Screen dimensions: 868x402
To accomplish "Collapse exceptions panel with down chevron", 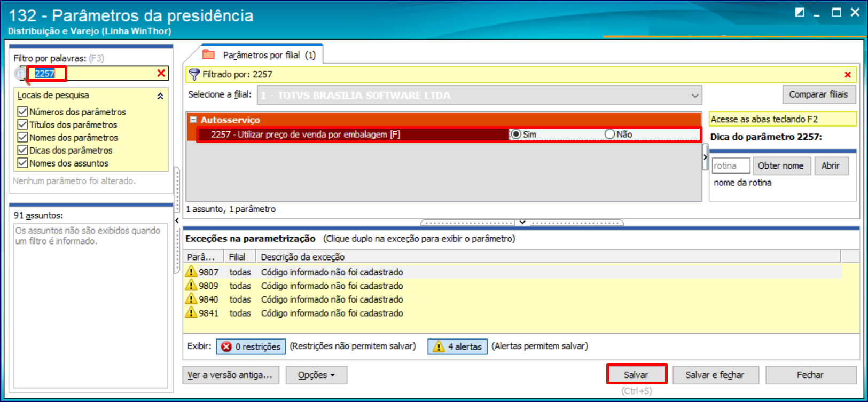I will pyautogui.click(x=522, y=222).
